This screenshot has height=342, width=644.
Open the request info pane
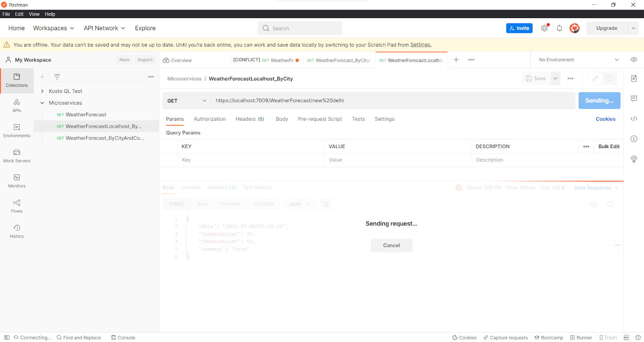(634, 139)
